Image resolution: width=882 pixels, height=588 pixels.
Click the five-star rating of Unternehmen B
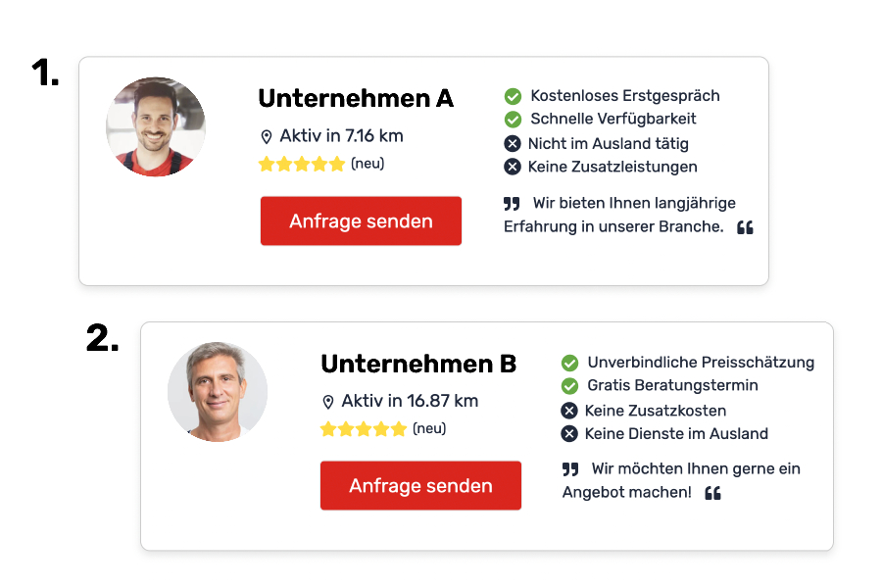pos(363,429)
